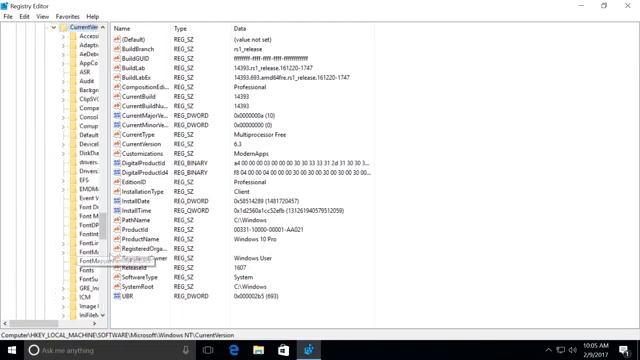The width and height of the screenshot is (640, 360).
Task: Select the CurrentType string icon
Action: (117, 134)
